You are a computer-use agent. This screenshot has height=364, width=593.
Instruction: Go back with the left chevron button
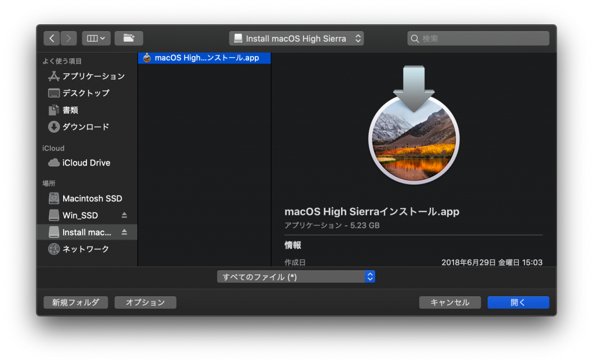[x=52, y=38]
